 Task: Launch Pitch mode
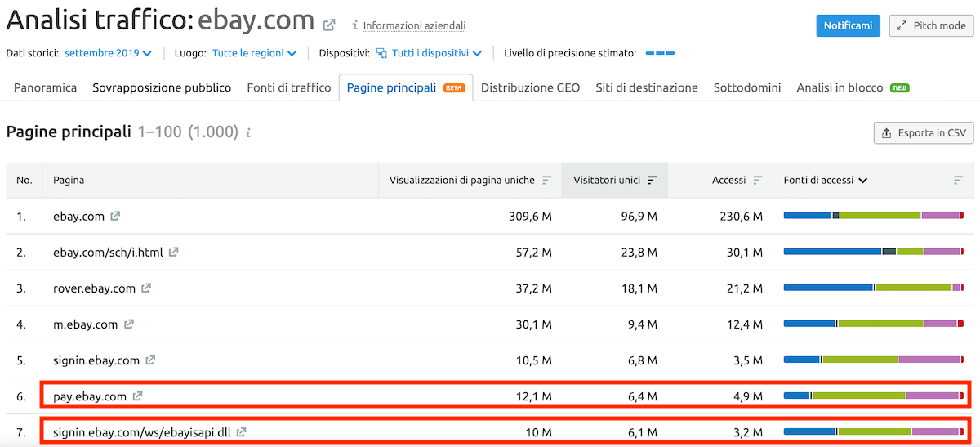[931, 25]
